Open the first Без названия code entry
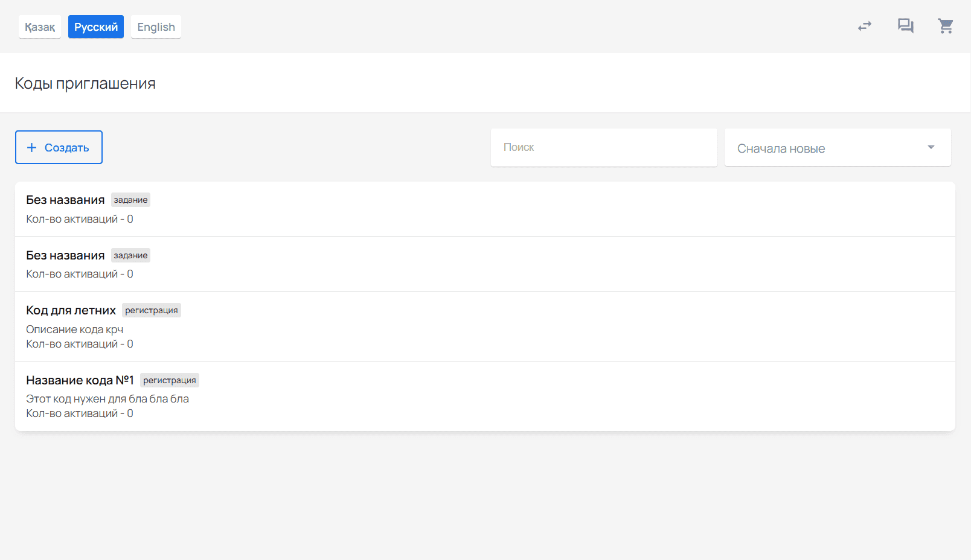The height and width of the screenshot is (560, 971). coord(485,209)
